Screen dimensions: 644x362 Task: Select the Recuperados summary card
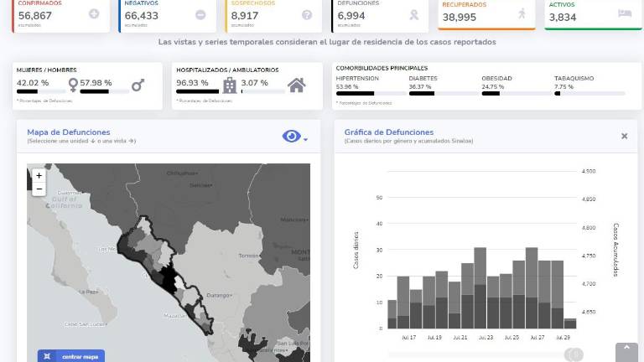486,14
